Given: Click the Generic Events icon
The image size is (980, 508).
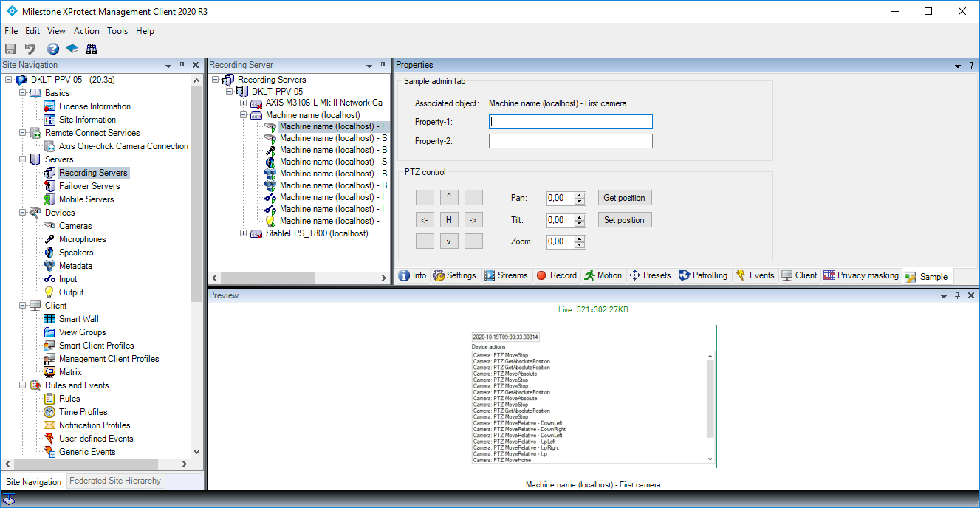Looking at the screenshot, I should pyautogui.click(x=49, y=452).
